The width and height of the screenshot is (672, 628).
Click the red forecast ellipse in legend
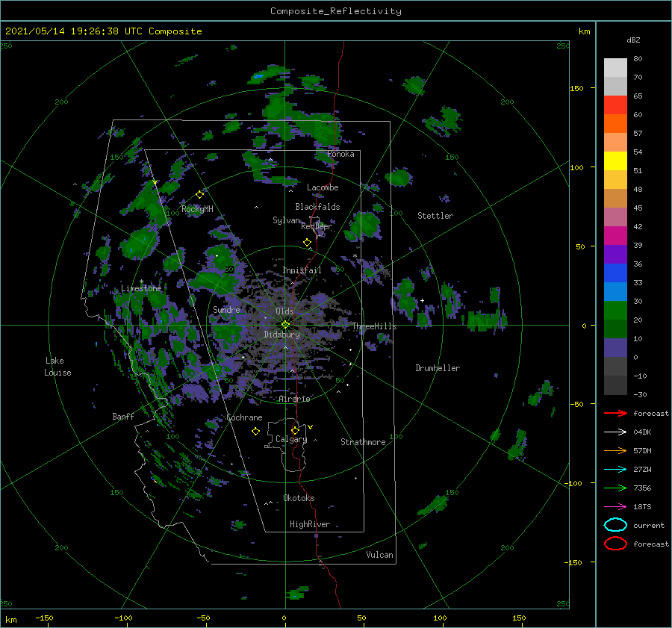(615, 544)
